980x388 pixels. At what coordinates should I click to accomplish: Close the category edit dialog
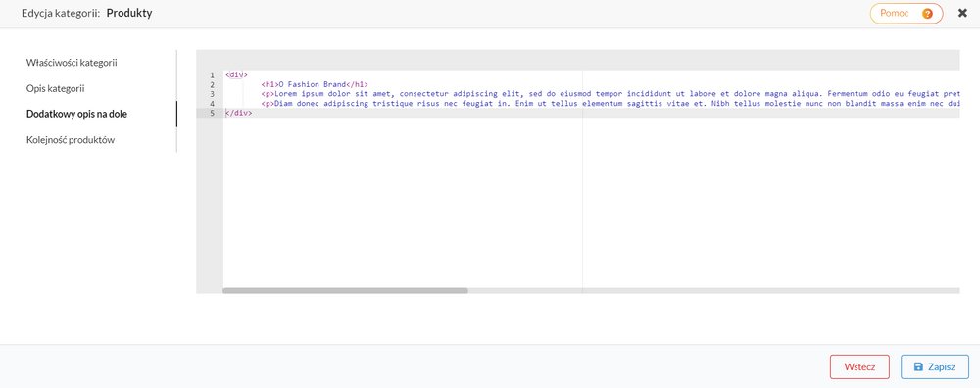coord(962,13)
